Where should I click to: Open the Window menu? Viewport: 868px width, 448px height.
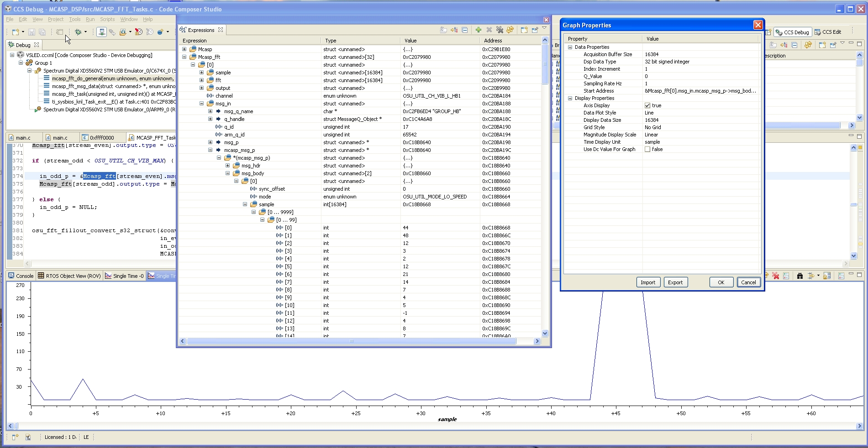click(x=129, y=19)
